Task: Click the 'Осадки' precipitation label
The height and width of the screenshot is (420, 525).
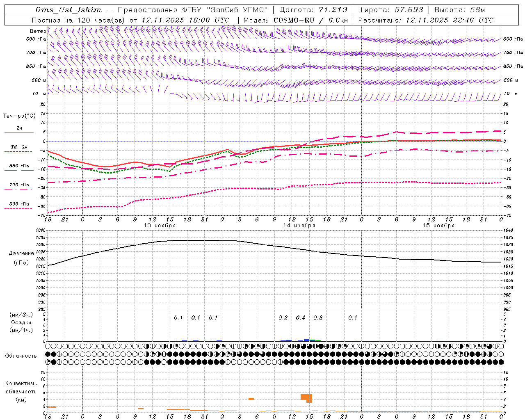Action: pyautogui.click(x=21, y=322)
